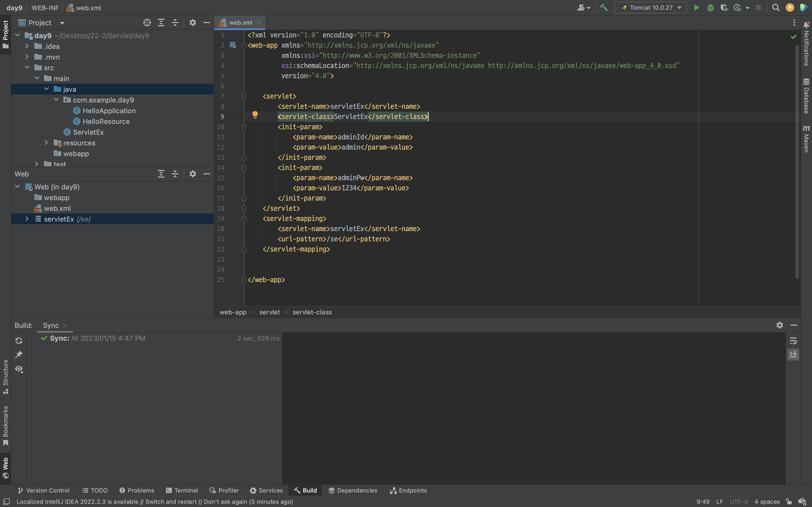Image resolution: width=812 pixels, height=507 pixels.
Task: Toggle soft-wrap in Build output
Action: [x=793, y=341]
